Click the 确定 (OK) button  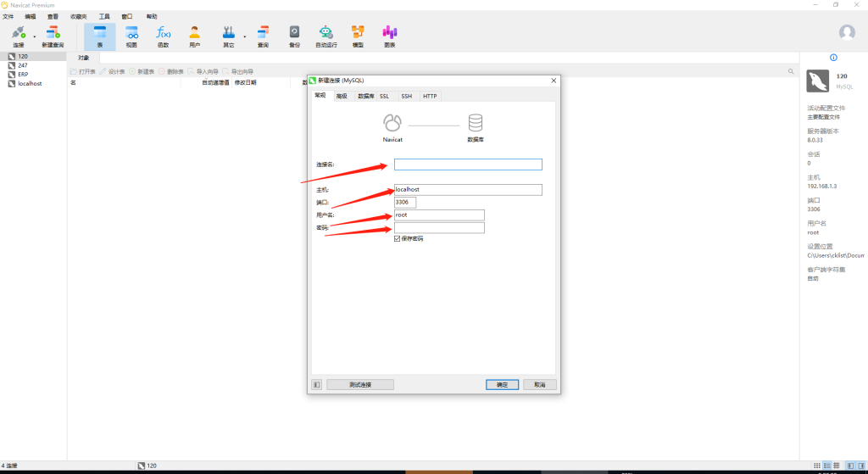click(502, 384)
